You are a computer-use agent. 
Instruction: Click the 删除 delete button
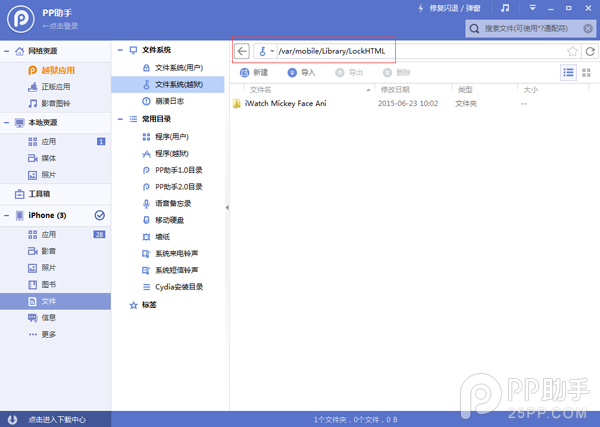396,72
